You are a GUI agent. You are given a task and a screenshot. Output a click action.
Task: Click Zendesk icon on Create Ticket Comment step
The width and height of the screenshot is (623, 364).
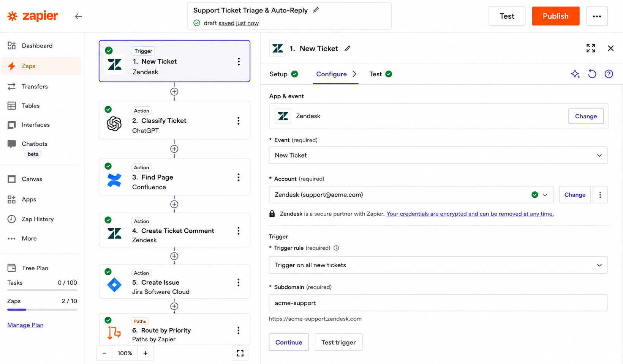114,233
